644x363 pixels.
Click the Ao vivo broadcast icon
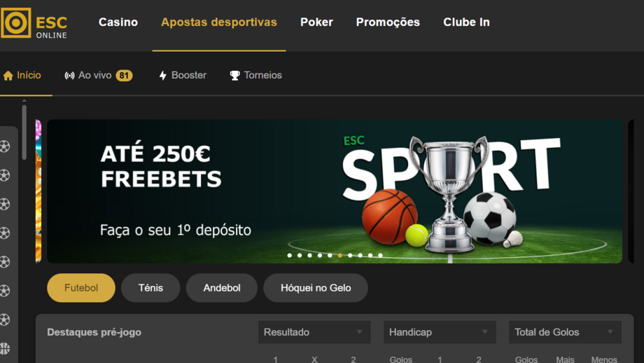coord(69,76)
